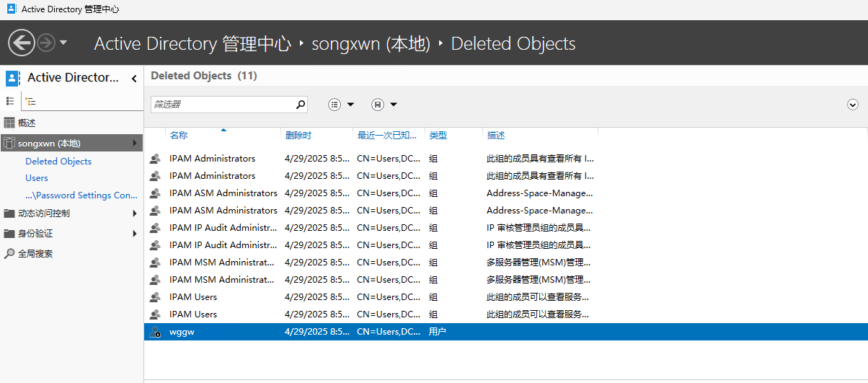Select the deleted user wggw icon
Image resolution: width=868 pixels, height=383 pixels.
[155, 332]
